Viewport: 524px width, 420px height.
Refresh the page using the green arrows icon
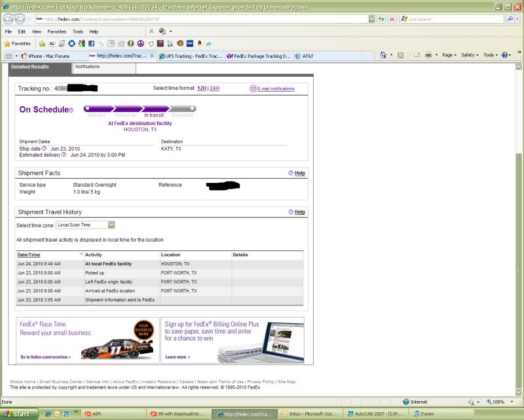click(x=381, y=19)
